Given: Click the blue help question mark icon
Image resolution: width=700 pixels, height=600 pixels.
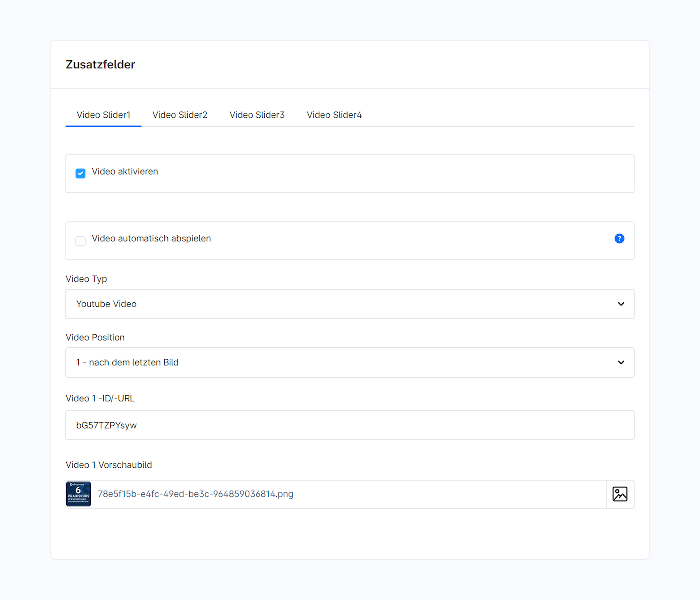Looking at the screenshot, I should coord(619,238).
